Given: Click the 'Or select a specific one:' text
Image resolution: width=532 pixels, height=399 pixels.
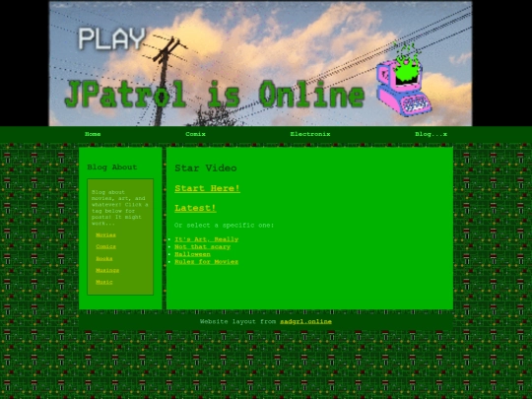Looking at the screenshot, I should [224, 226].
